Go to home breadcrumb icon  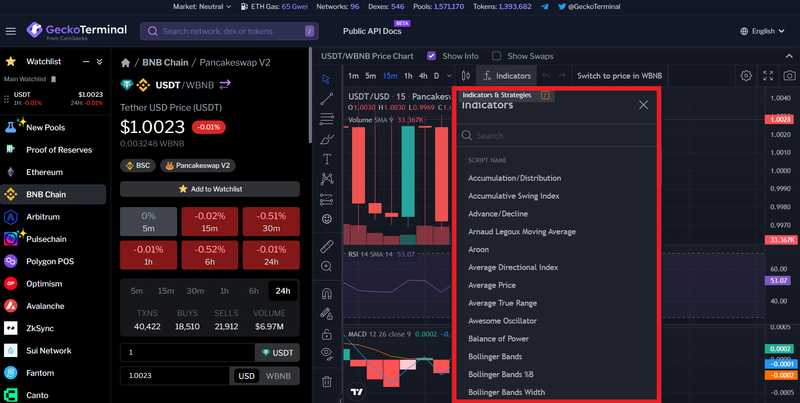click(x=126, y=63)
